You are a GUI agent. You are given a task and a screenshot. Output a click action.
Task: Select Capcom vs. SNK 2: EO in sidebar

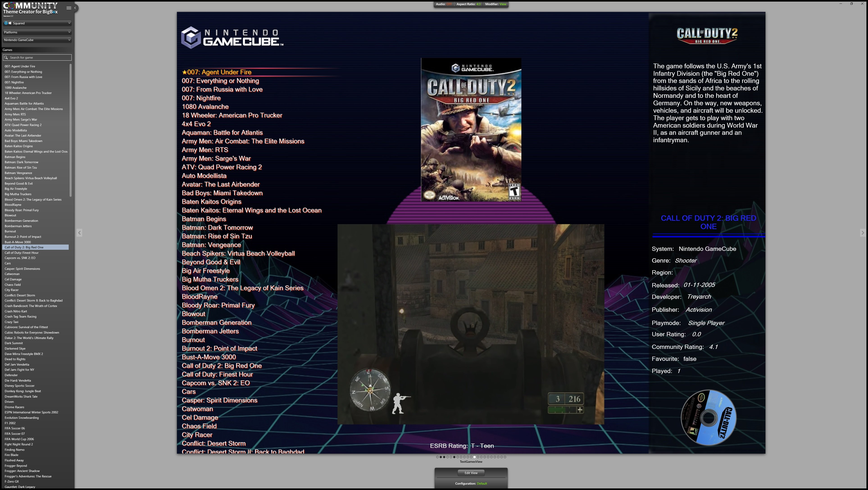[20, 258]
